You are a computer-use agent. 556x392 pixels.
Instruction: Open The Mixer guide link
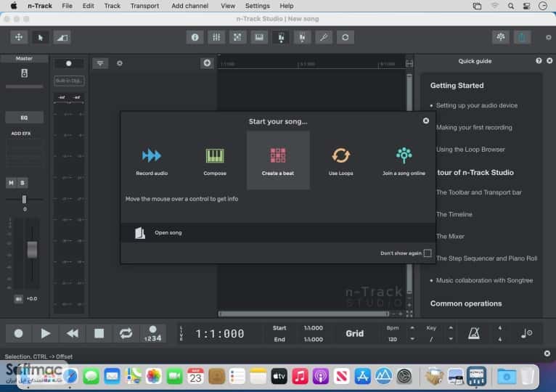coord(450,236)
